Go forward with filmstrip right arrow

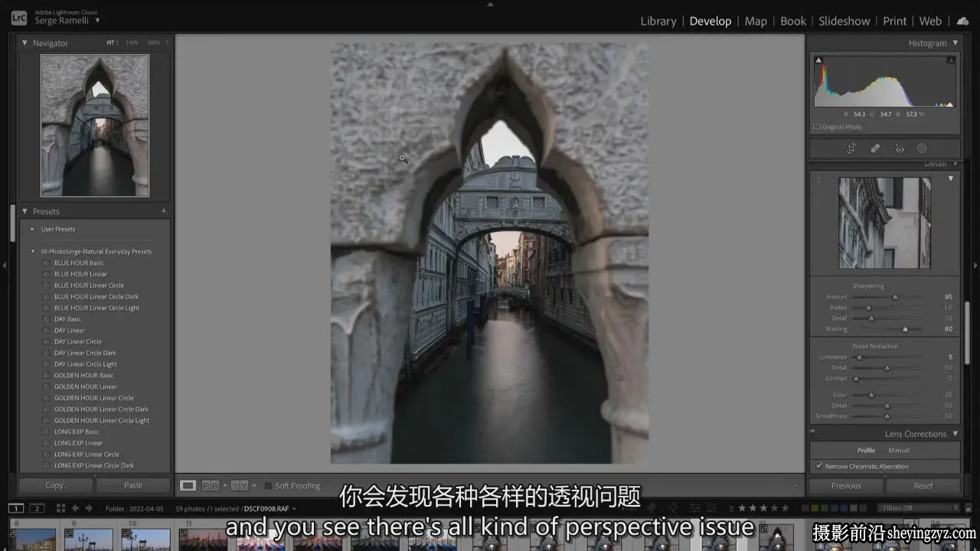click(x=89, y=508)
